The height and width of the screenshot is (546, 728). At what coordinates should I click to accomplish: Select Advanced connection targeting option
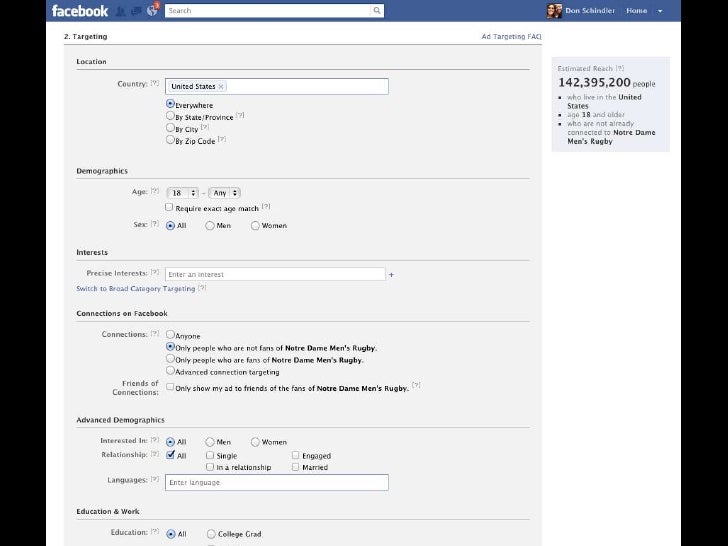tap(170, 370)
